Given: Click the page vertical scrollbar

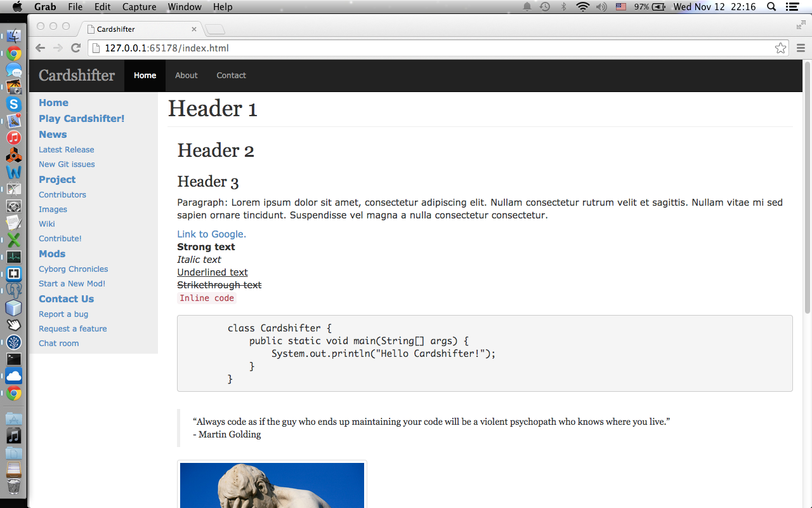Looking at the screenshot, I should point(808,187).
